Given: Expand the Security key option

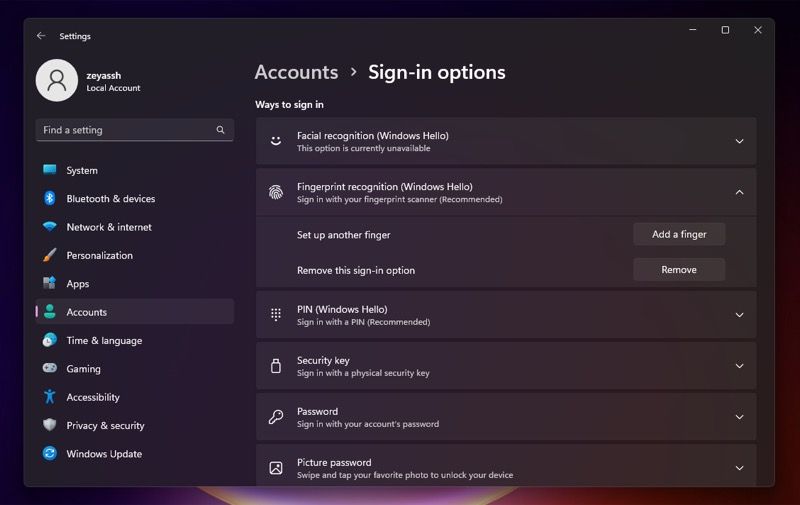Looking at the screenshot, I should point(739,366).
